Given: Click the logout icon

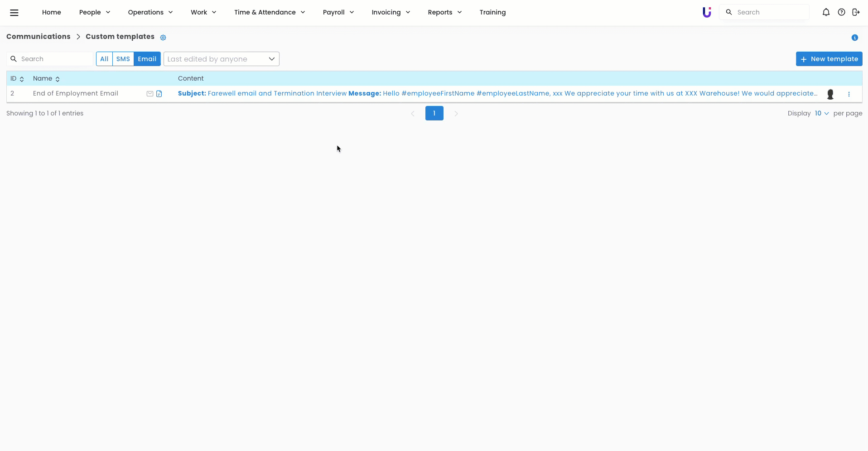Looking at the screenshot, I should tap(856, 12).
